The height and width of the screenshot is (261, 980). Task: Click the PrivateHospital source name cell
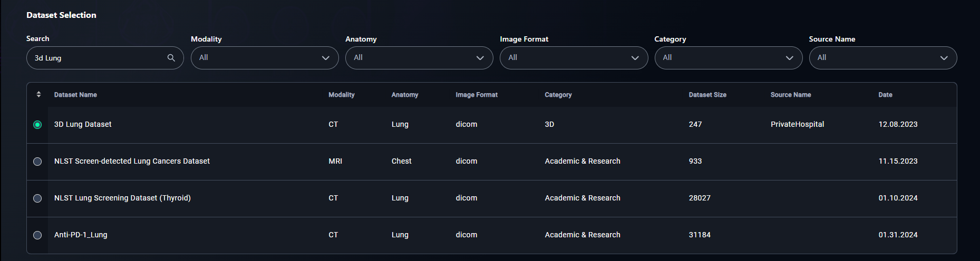(797, 124)
